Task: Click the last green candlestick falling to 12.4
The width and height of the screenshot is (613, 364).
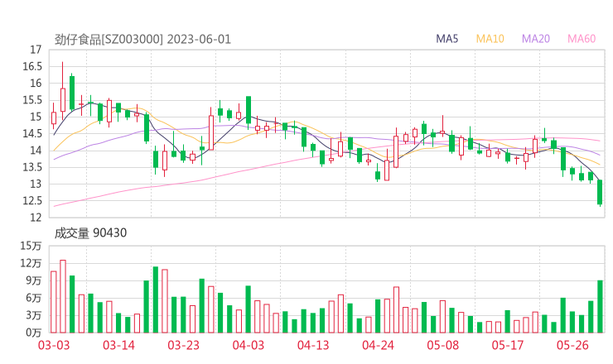Action: pos(600,192)
